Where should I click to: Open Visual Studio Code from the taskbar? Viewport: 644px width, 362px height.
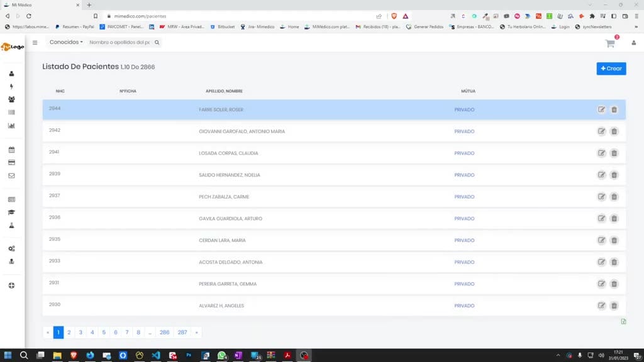[156, 355]
